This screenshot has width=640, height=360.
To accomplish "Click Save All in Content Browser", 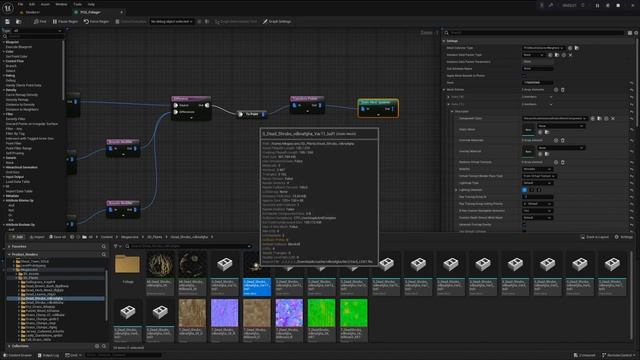I will (58, 237).
